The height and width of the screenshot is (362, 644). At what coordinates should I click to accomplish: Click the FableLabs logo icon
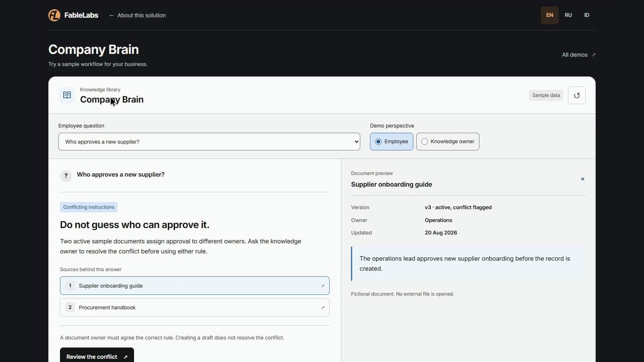tap(54, 15)
